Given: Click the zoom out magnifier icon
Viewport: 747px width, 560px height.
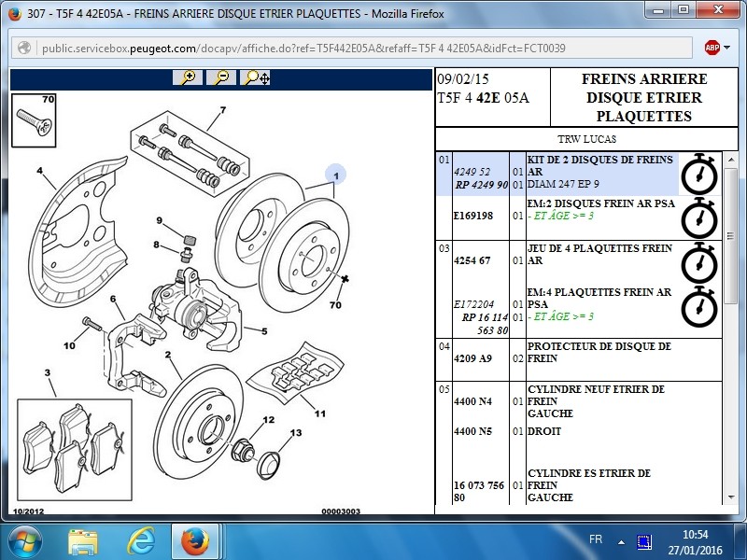Looking at the screenshot, I should click(221, 77).
